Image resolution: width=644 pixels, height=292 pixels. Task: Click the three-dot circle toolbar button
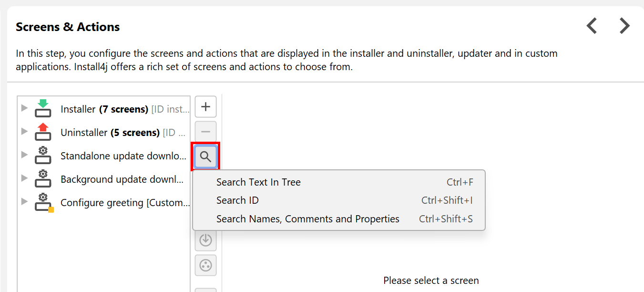point(205,265)
